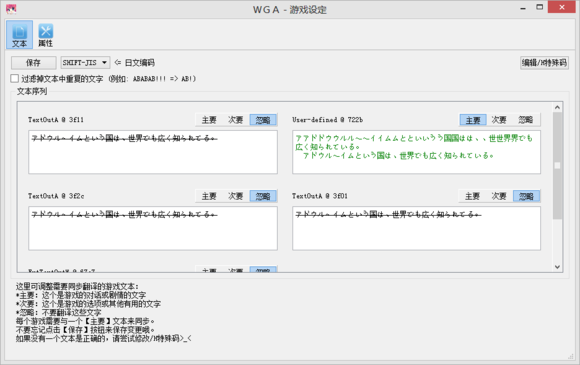Click the 文本序列 group label
Viewport: 580px width, 365px height.
pos(32,91)
